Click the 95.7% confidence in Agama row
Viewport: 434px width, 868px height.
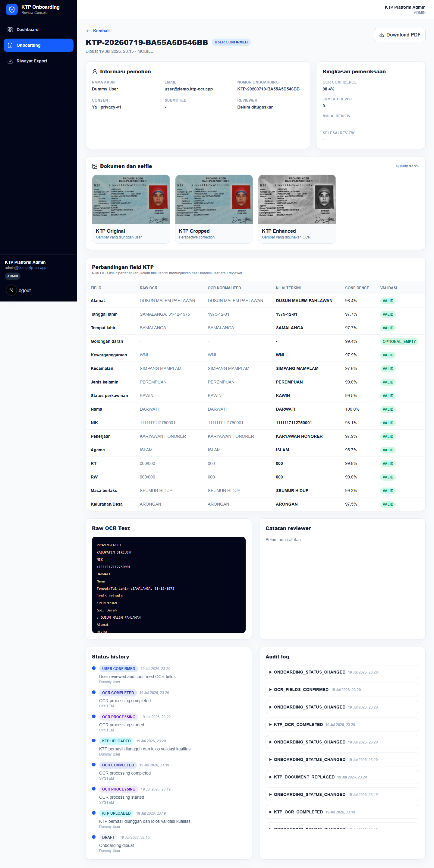click(x=351, y=450)
